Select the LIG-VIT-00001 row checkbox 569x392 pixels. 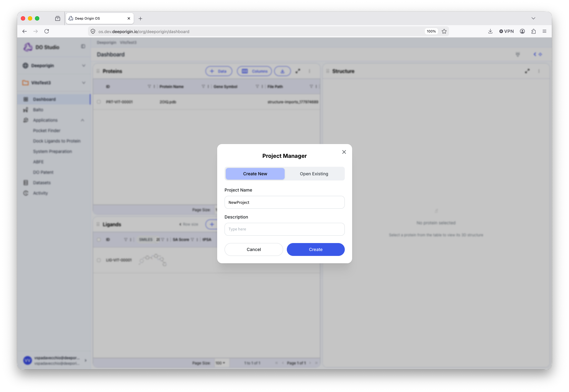point(99,260)
